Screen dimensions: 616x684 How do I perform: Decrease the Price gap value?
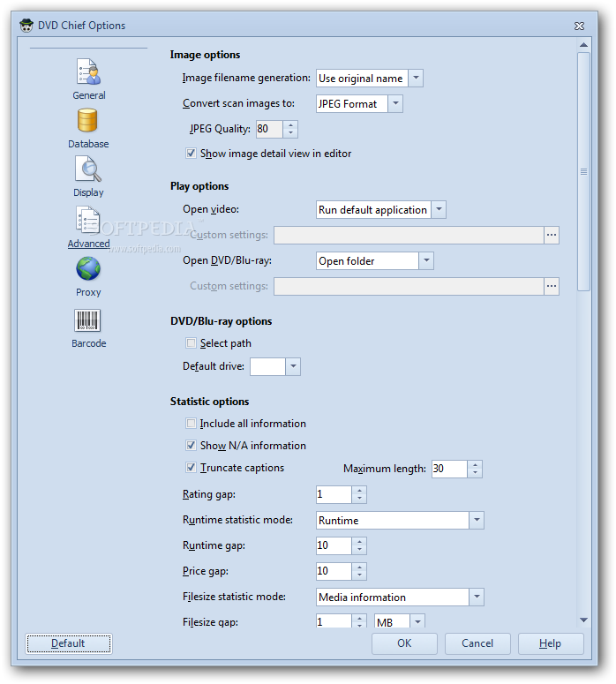click(x=359, y=575)
